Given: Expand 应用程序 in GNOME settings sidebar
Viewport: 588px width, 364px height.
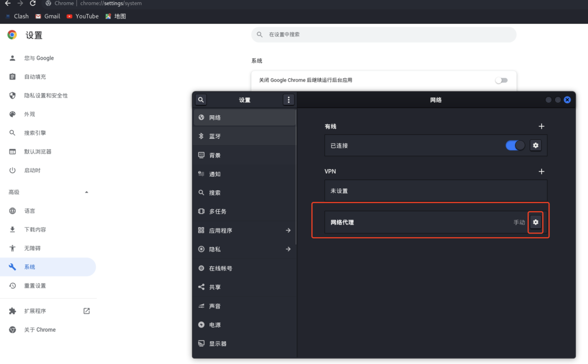Looking at the screenshot, I should pos(244,231).
